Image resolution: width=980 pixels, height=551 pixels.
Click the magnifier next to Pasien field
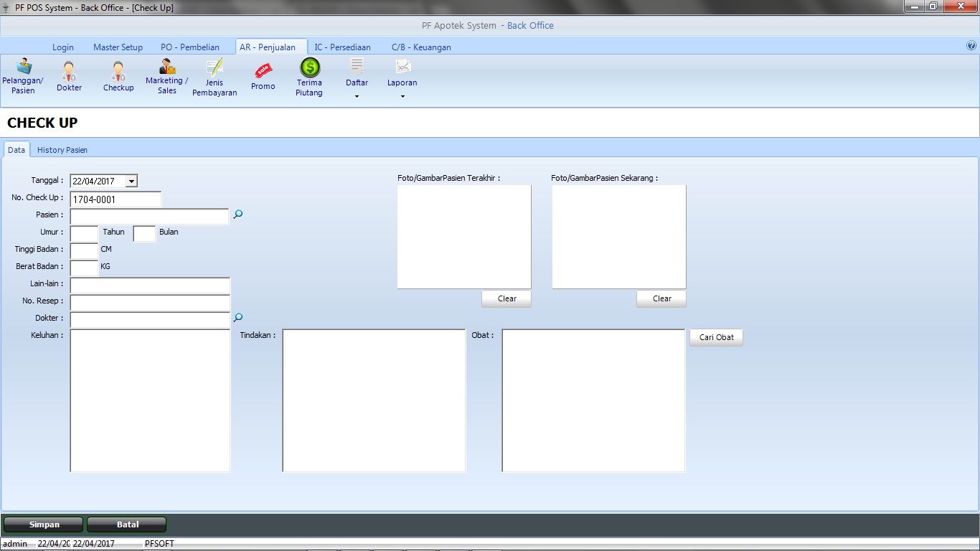pos(238,215)
